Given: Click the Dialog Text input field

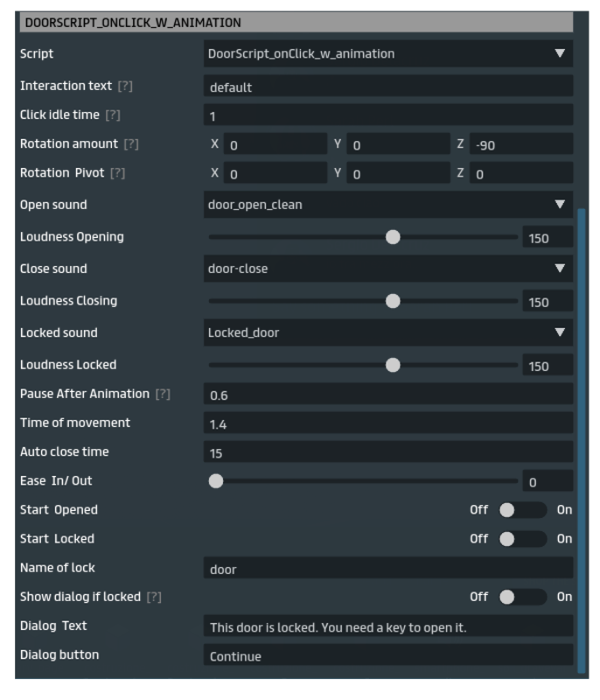Looking at the screenshot, I should 387,627.
